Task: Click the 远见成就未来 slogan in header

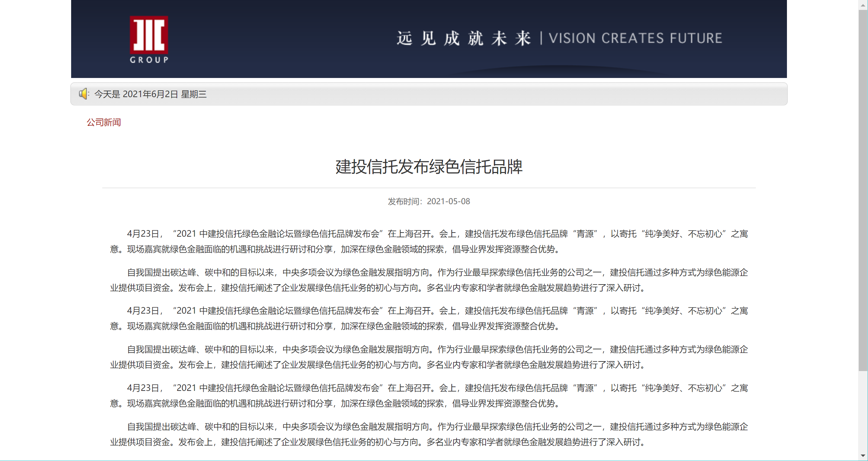Action: [x=463, y=38]
